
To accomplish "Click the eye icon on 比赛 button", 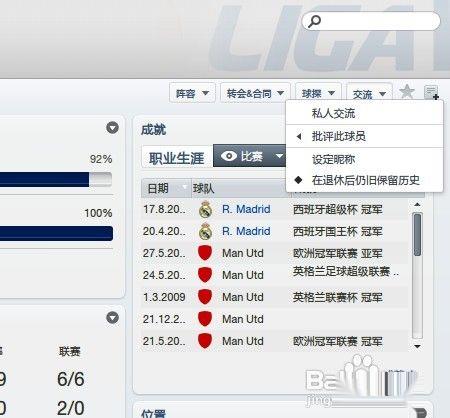I will tap(229, 156).
